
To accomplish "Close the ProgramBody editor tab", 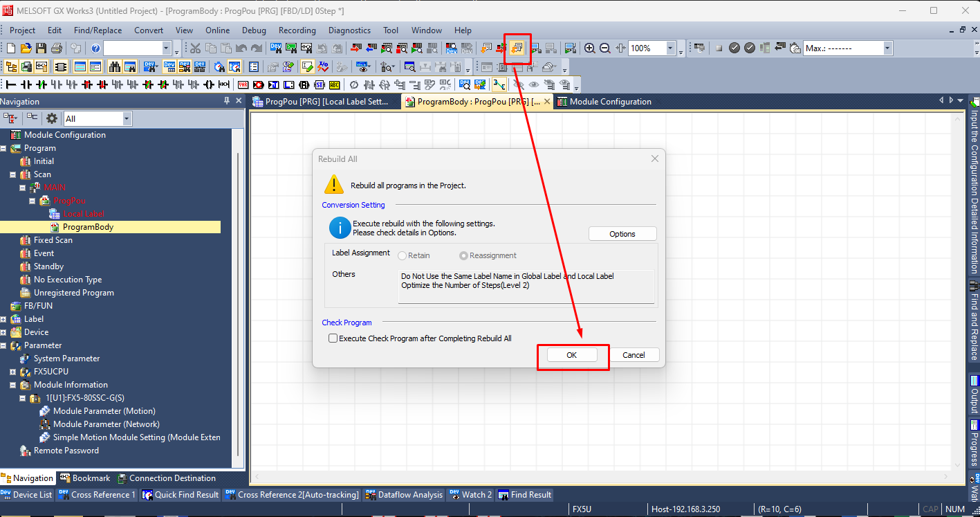I will pos(547,102).
